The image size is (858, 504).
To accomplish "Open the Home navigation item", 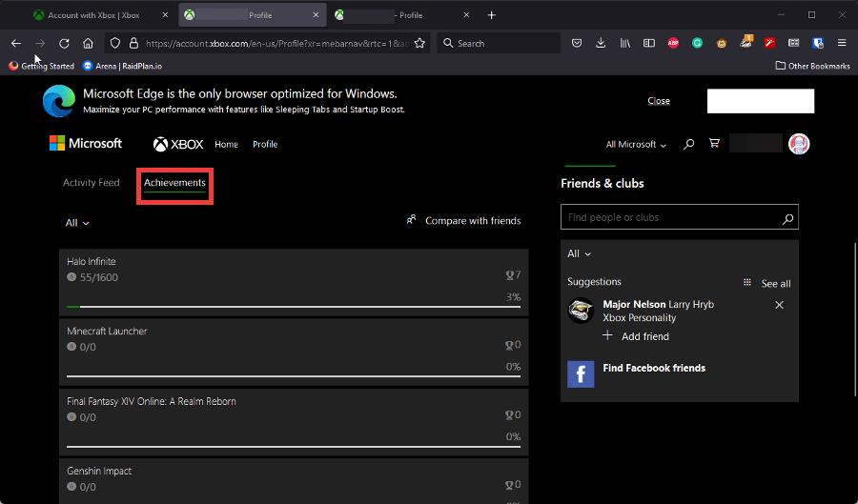I will pyautogui.click(x=226, y=144).
